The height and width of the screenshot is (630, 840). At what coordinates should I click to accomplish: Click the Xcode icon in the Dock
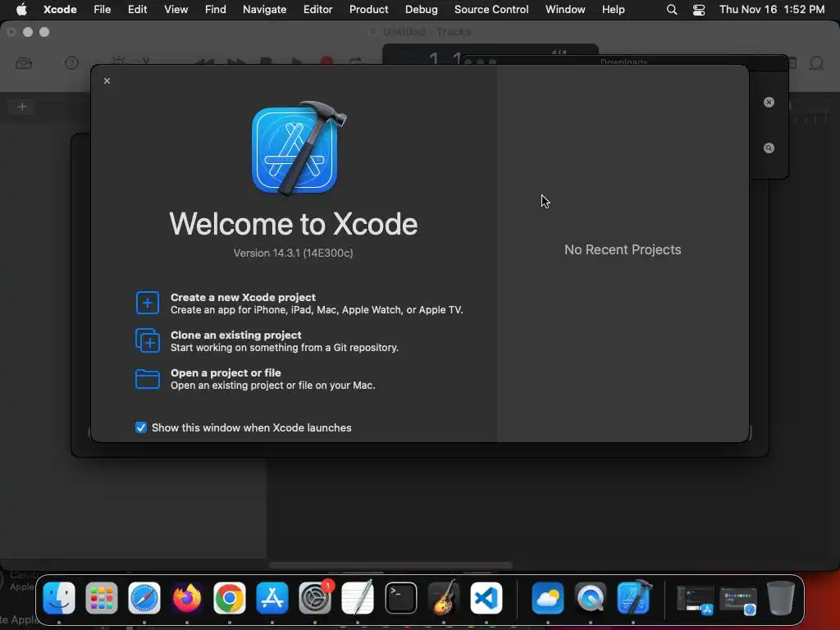634,598
